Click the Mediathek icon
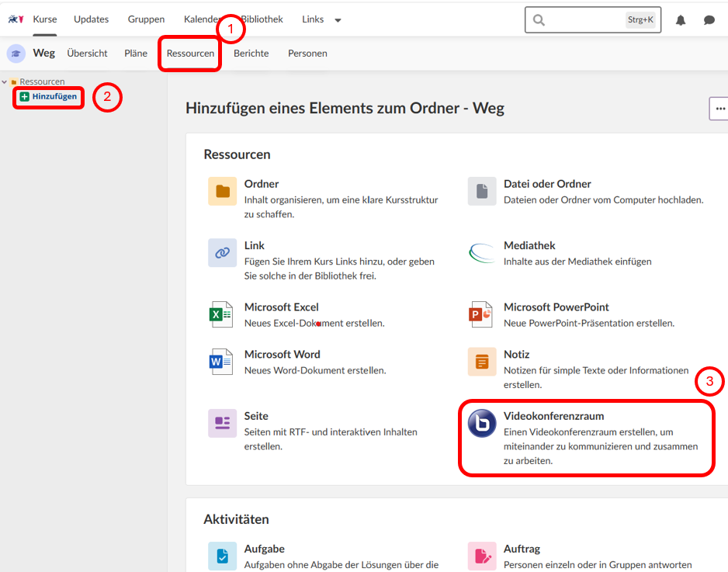728x572 pixels. 481,253
